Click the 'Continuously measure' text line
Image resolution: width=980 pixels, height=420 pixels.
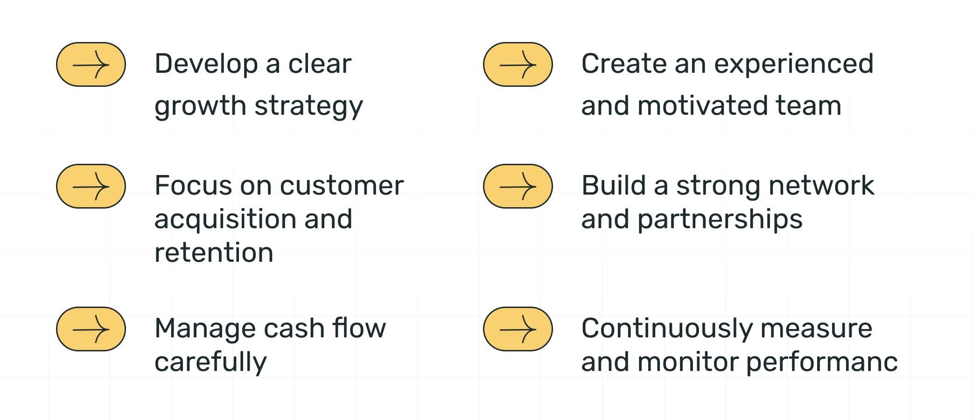point(727,329)
